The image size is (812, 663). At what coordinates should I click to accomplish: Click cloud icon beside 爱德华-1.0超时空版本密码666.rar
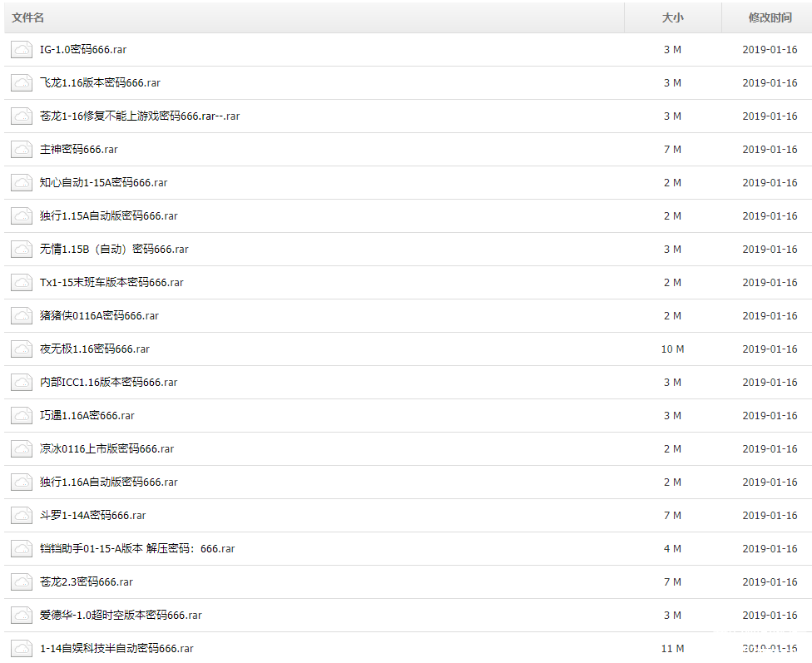coord(22,616)
